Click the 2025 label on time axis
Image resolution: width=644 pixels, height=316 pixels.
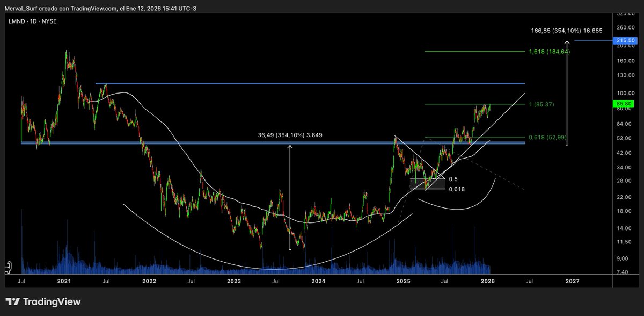[x=403, y=281]
